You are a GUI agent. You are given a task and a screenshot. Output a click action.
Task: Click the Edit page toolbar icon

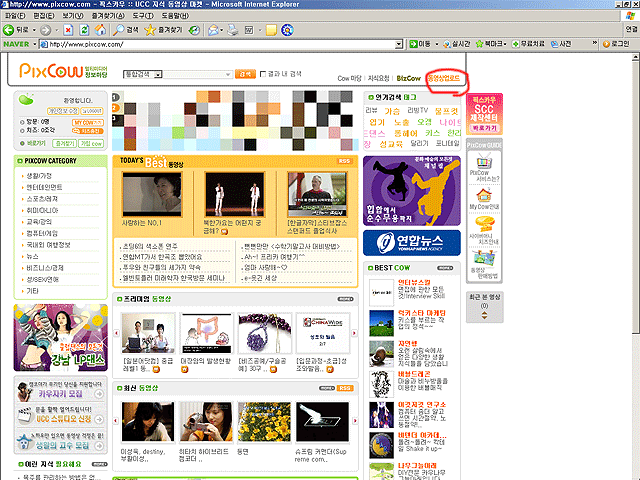(249, 30)
